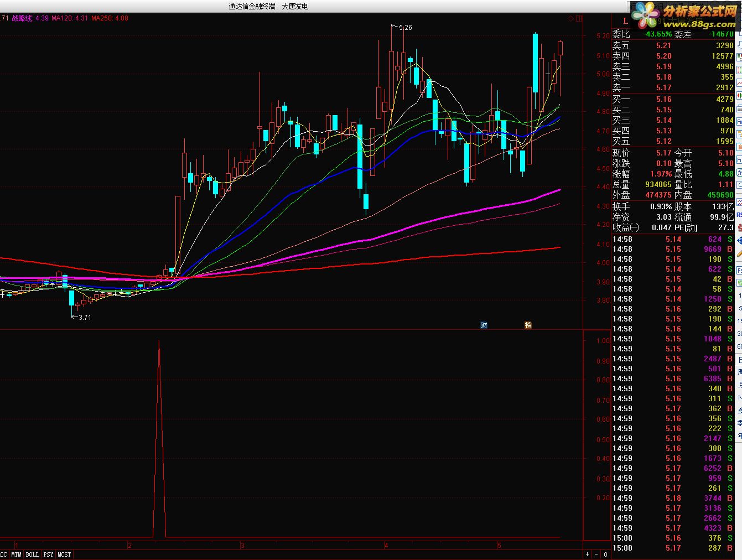
Task: Click time axis marker 4
Action: click(386, 546)
